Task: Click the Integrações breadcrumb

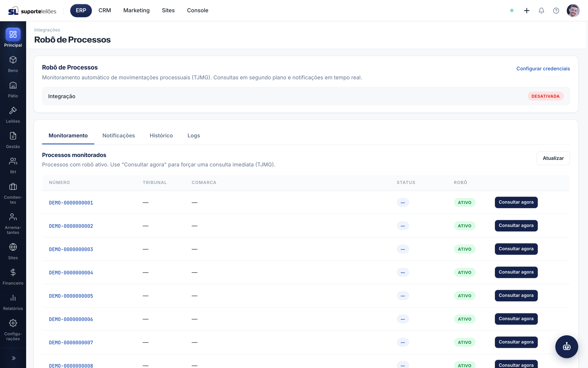Action: (47, 30)
